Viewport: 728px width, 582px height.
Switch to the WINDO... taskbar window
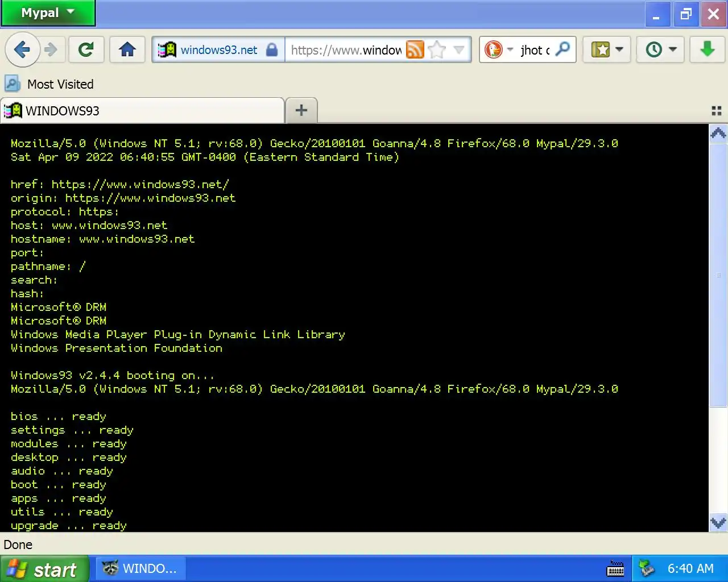point(140,568)
